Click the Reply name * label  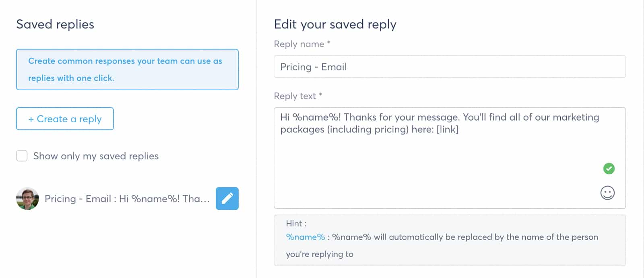coord(302,44)
